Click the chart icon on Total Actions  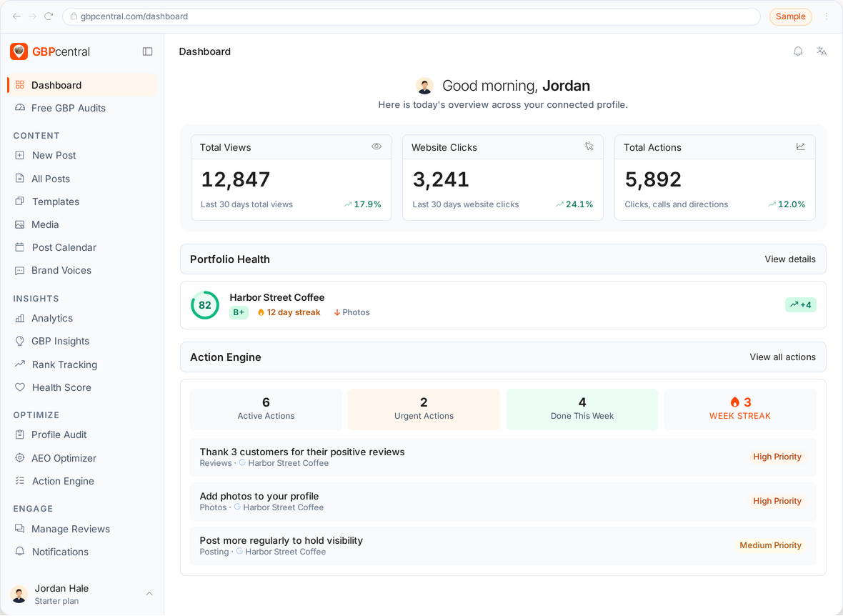click(x=801, y=146)
